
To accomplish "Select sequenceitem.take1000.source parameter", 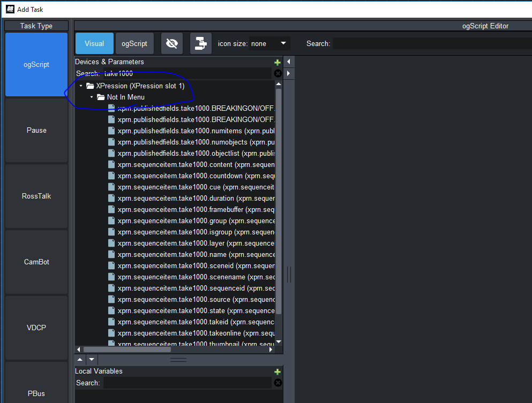I will (x=196, y=299).
